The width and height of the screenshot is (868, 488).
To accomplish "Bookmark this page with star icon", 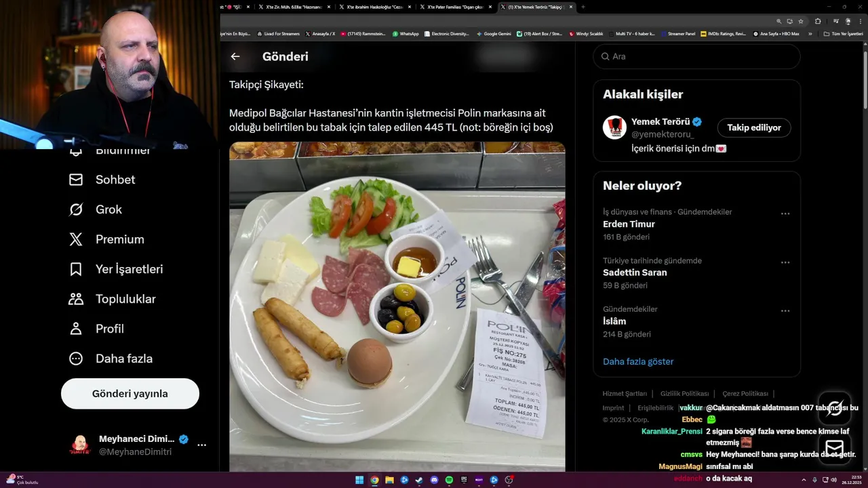I will tap(801, 21).
